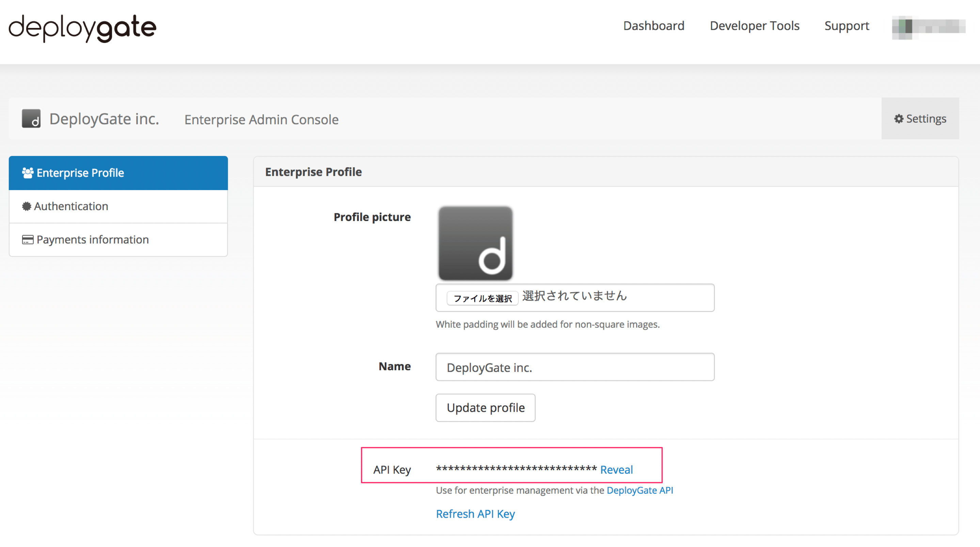Image resolution: width=980 pixels, height=547 pixels.
Task: Click the deploygate logo
Action: [82, 28]
